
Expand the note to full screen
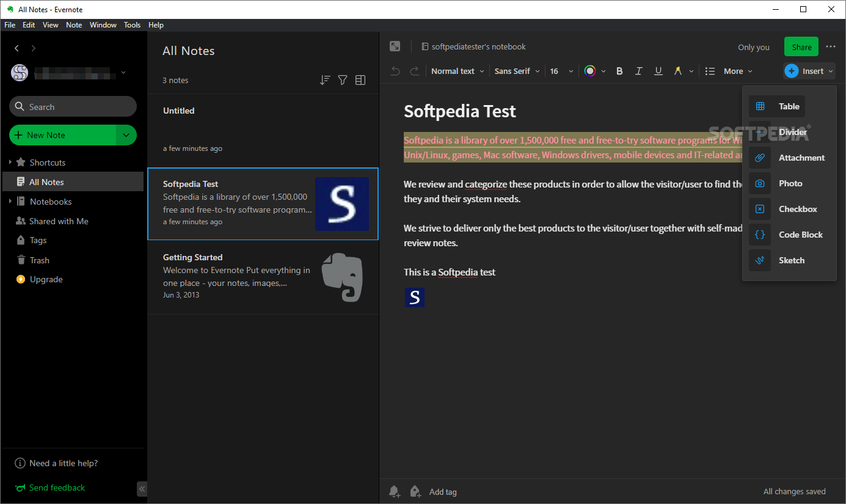coord(395,46)
